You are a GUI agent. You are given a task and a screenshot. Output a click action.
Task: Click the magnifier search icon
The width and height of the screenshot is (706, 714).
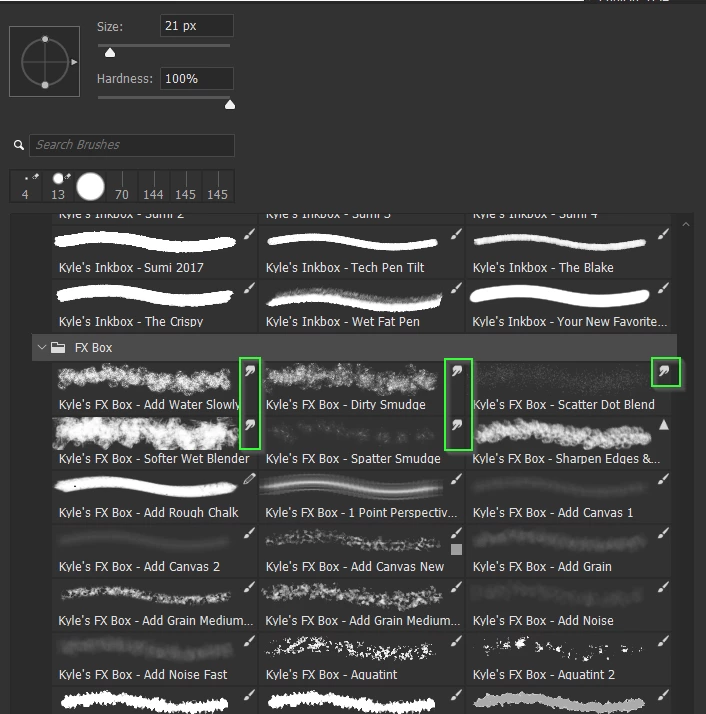tap(19, 145)
